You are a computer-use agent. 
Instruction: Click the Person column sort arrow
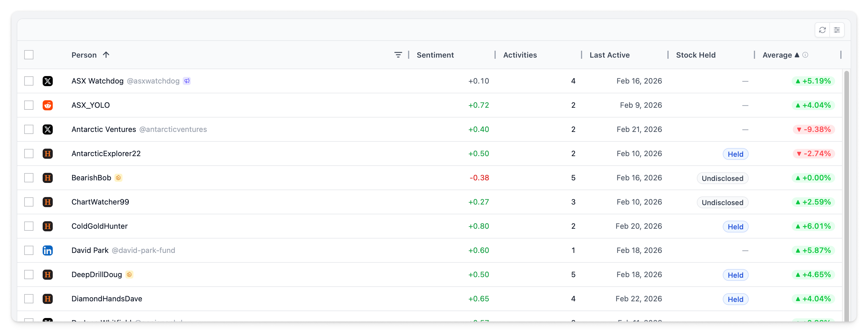coord(106,54)
